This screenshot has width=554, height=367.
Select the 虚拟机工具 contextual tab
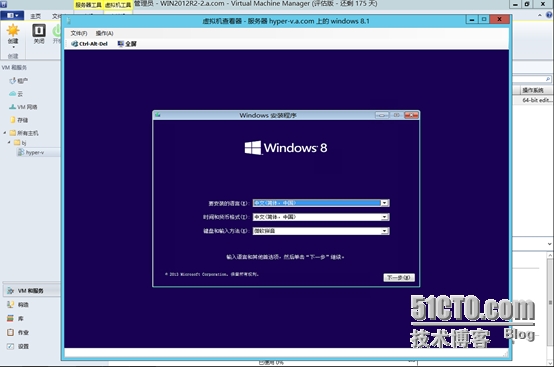(118, 5)
